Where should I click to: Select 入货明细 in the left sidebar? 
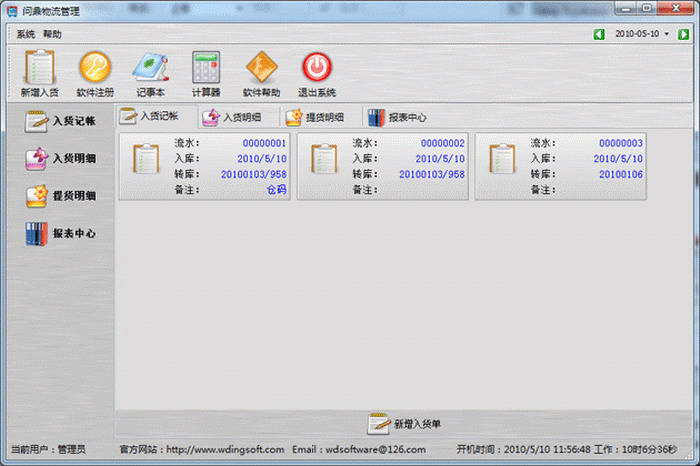click(60, 158)
